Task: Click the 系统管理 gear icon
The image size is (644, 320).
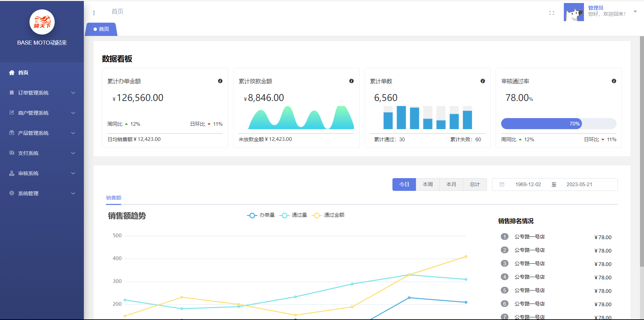Action: [x=12, y=193]
